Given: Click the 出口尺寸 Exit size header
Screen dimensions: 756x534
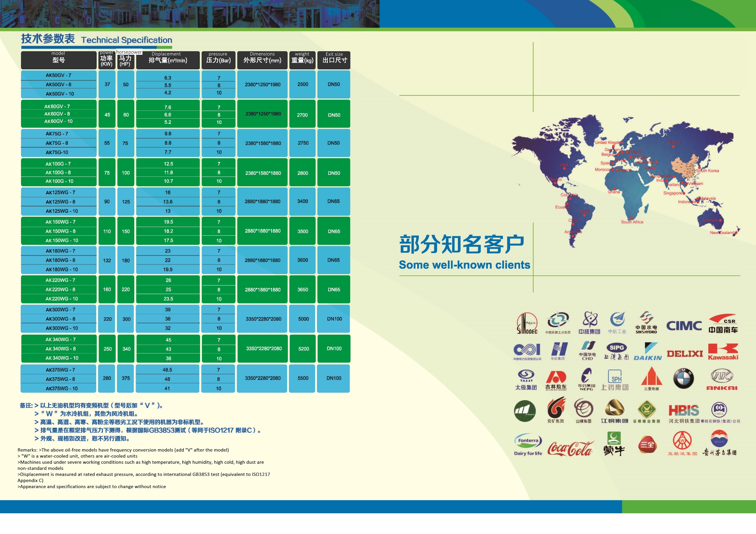Looking at the screenshot, I should 334,60.
